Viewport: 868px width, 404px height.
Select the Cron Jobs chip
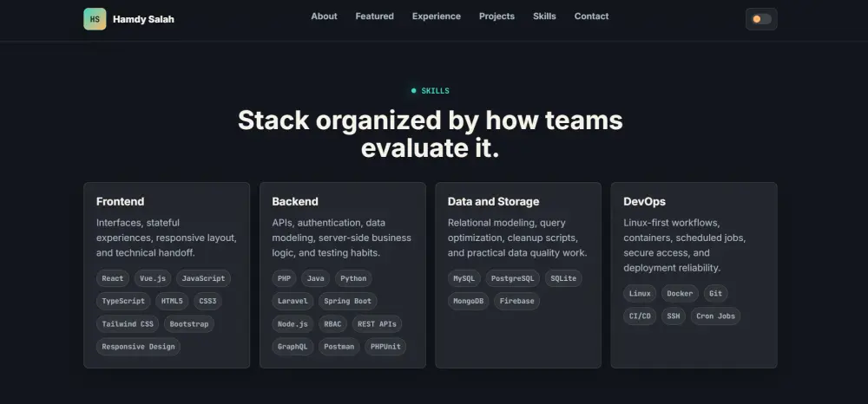715,316
